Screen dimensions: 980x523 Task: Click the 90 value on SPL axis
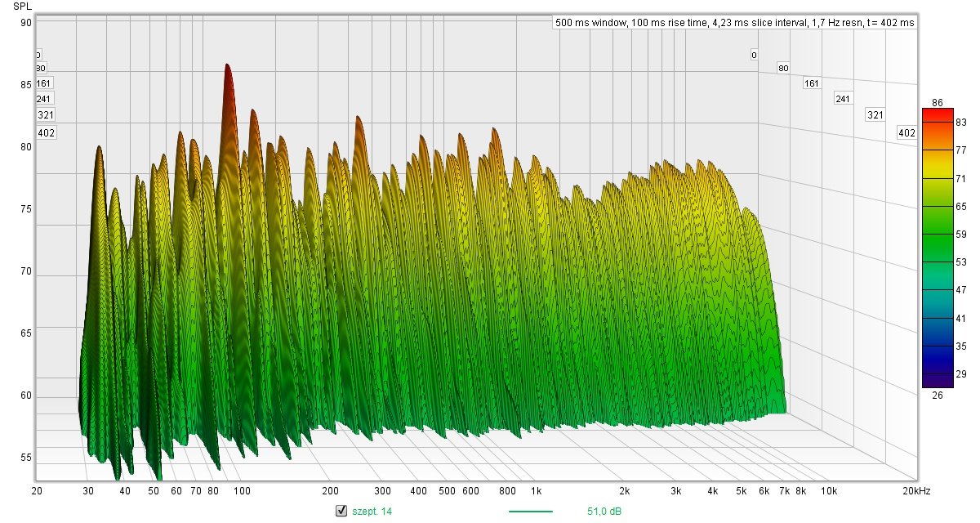26,23
